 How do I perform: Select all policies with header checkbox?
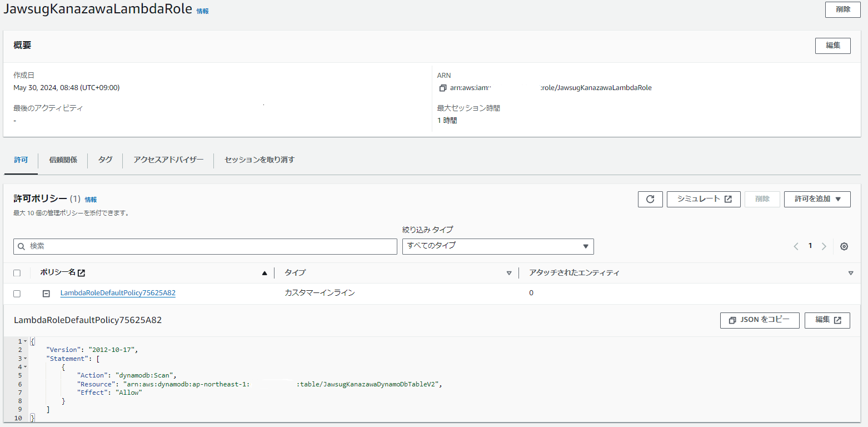[x=17, y=273]
